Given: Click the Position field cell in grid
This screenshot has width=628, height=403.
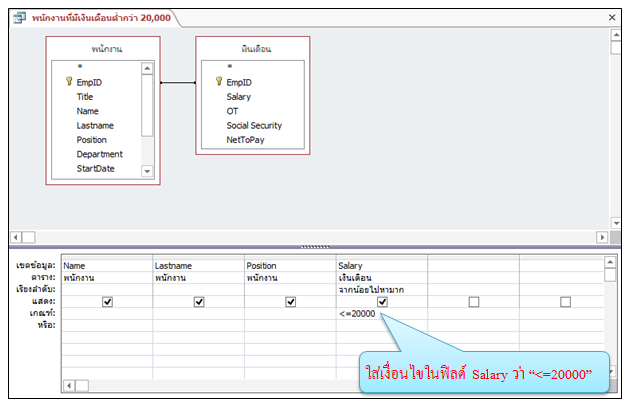Looking at the screenshot, I should 290,266.
